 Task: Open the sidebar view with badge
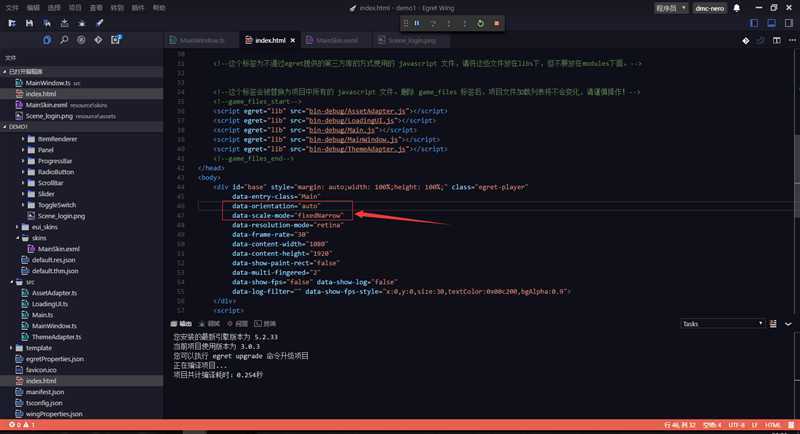tap(116, 40)
